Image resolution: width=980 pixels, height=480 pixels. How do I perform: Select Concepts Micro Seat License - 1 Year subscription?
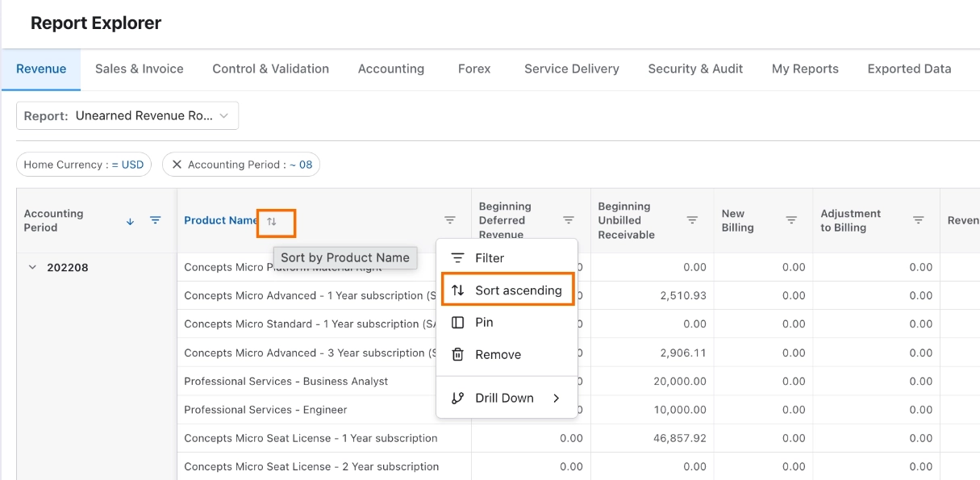pyautogui.click(x=311, y=438)
